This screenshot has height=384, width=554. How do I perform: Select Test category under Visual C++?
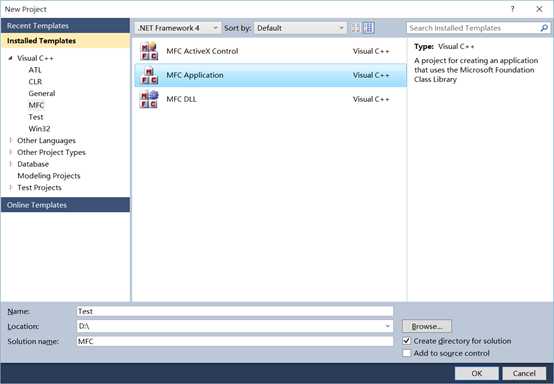[x=36, y=117]
